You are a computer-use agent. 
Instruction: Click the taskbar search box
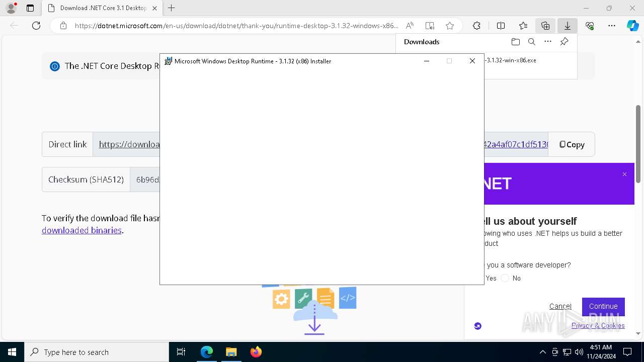(97, 352)
